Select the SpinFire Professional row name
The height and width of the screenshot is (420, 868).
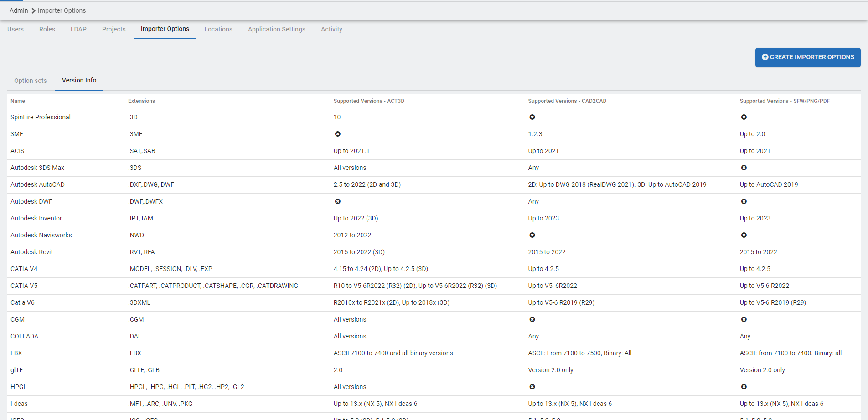click(x=41, y=117)
